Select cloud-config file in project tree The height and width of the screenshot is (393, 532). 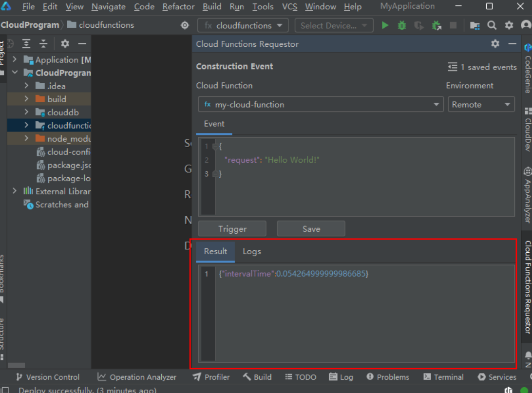(x=64, y=152)
